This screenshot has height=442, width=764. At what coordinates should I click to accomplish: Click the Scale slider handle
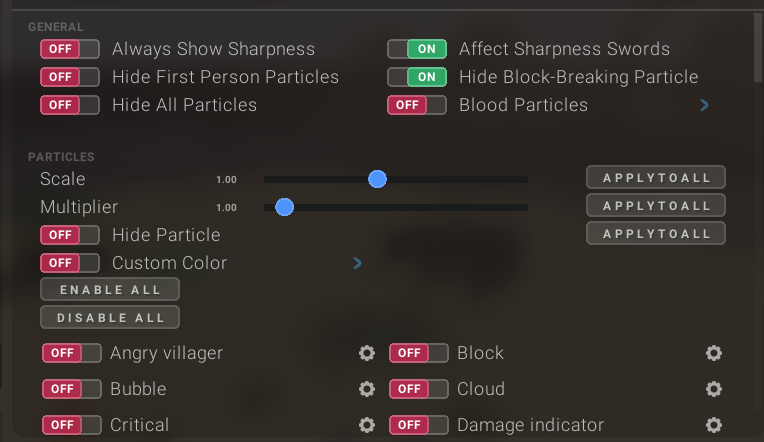pyautogui.click(x=377, y=179)
